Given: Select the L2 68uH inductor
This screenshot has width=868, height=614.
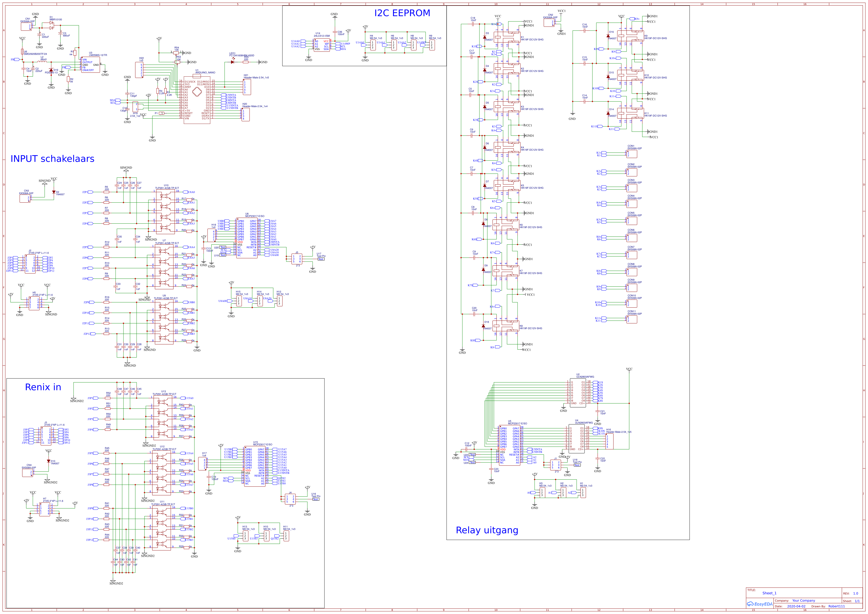Looking at the screenshot, I should (42, 62).
